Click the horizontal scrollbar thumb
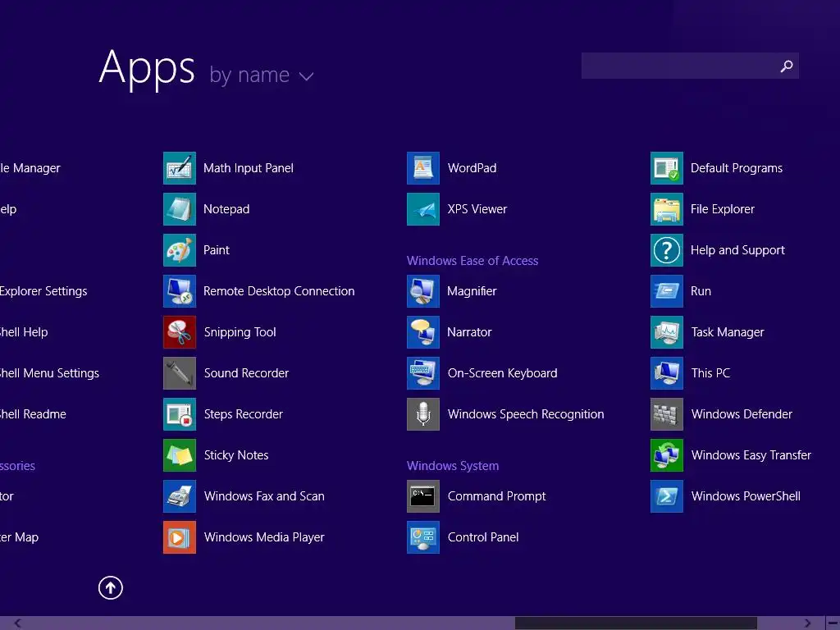This screenshot has width=840, height=630. coord(636,623)
